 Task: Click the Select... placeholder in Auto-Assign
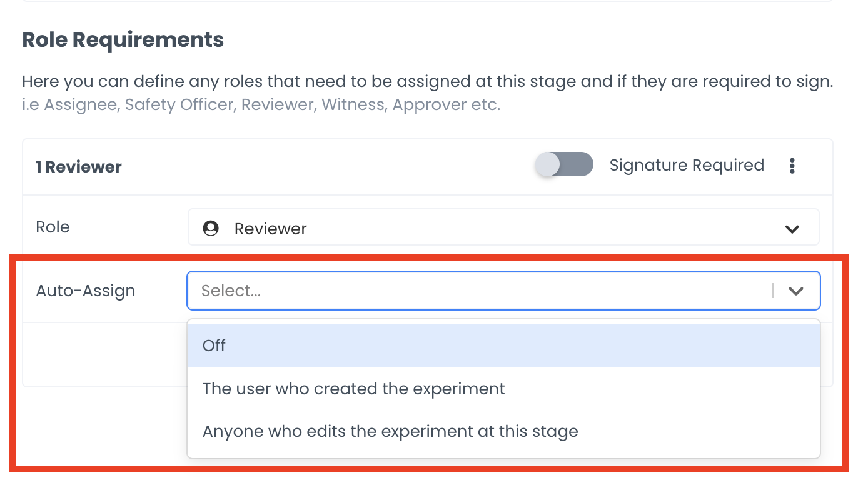coord(231,291)
